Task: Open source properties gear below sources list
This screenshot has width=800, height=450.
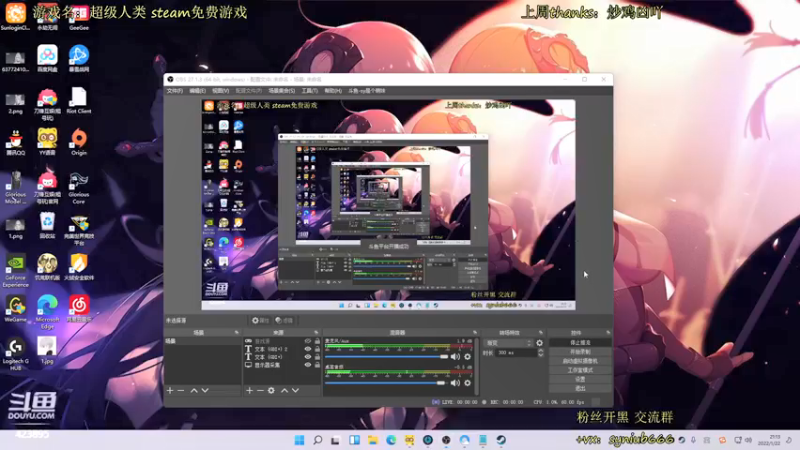Action: pos(271,390)
